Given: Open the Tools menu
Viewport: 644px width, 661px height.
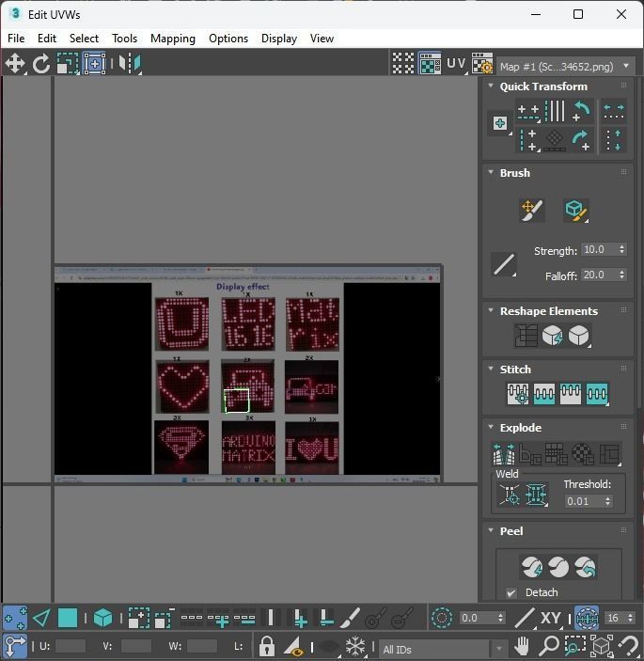Looking at the screenshot, I should tap(124, 39).
